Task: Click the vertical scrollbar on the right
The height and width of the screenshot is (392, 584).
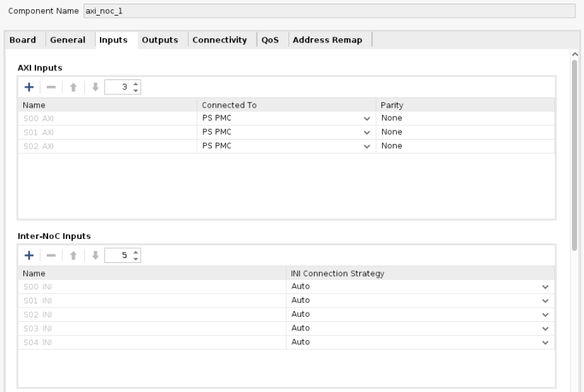Action: (x=575, y=156)
